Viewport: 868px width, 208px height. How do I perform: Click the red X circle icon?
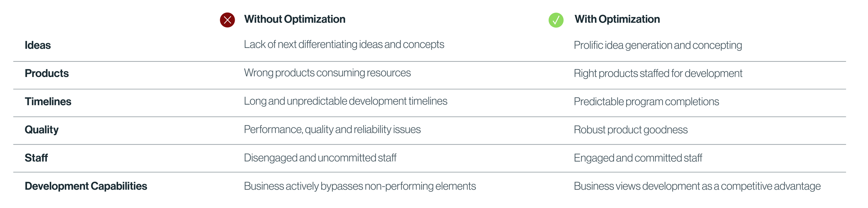(227, 20)
